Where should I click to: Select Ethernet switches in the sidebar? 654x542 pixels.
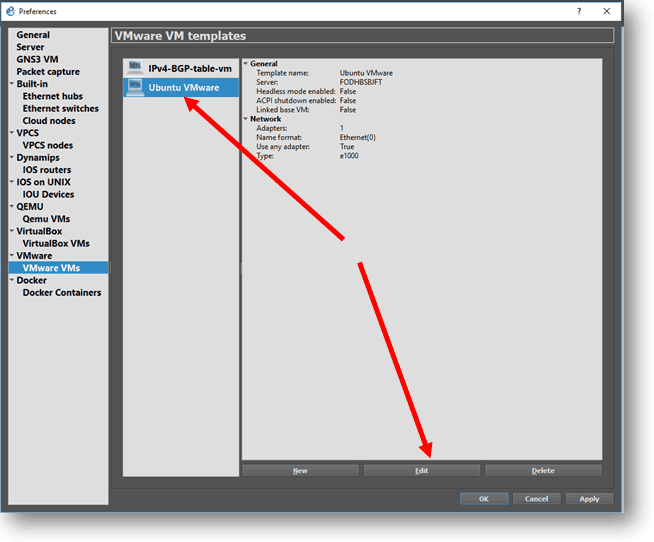60,108
